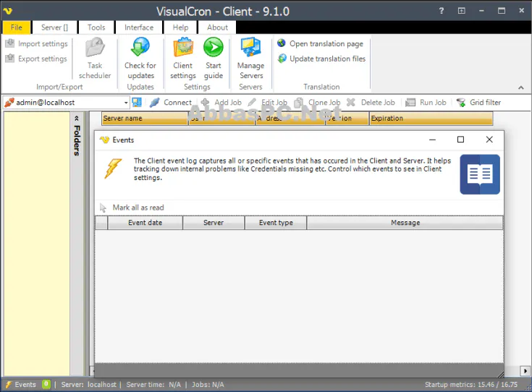Open the Help ribbon tab
The height and width of the screenshot is (392, 532).
(x=180, y=27)
